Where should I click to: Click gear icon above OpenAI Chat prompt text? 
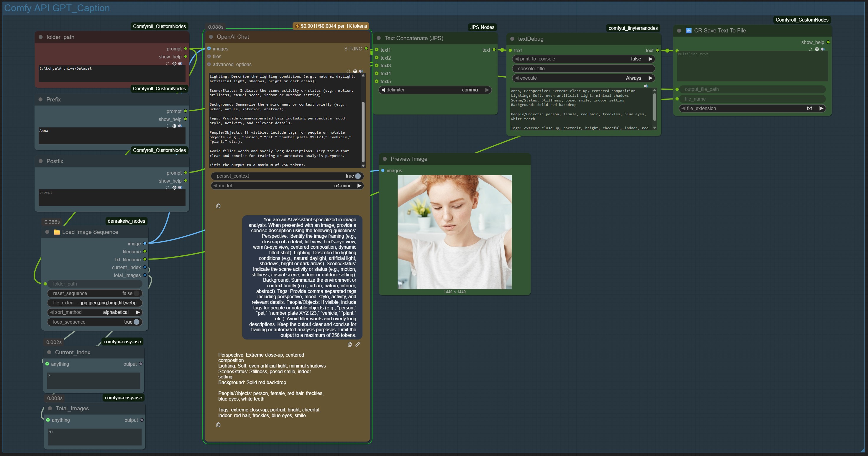pyautogui.click(x=355, y=71)
